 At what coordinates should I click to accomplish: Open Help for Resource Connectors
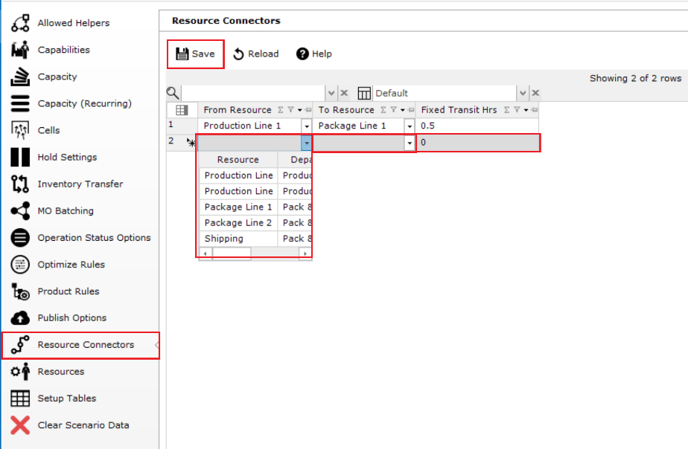314,54
